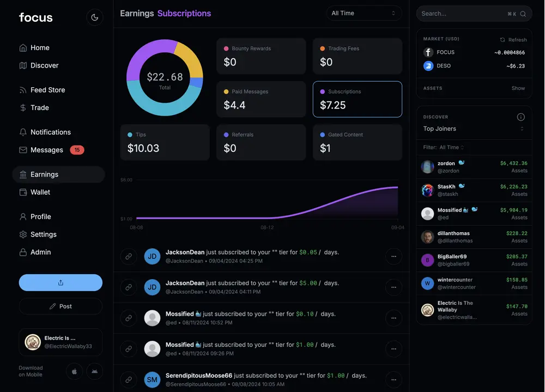Click the Discover info circle icon
This screenshot has height=392, width=545.
[520, 117]
